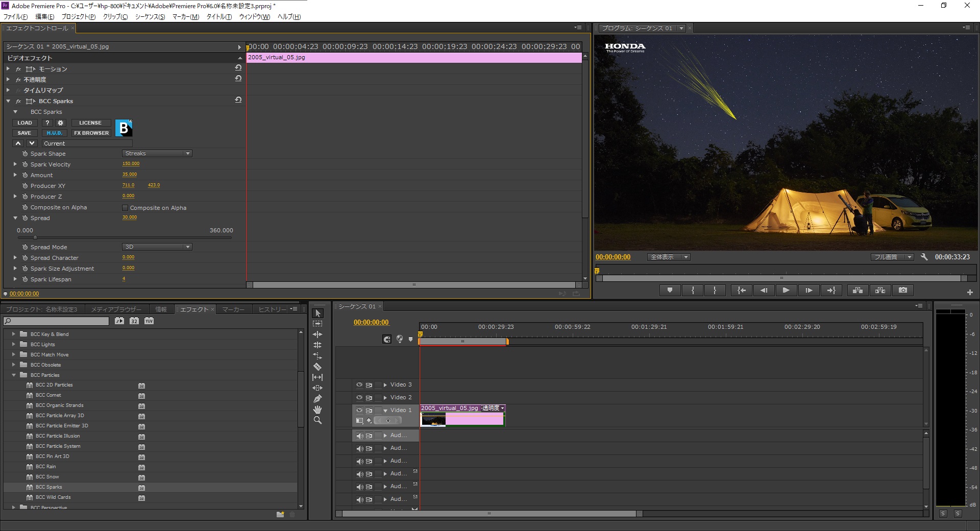The image size is (980, 531).
Task: Reset the Motion effect
Action: 238,67
